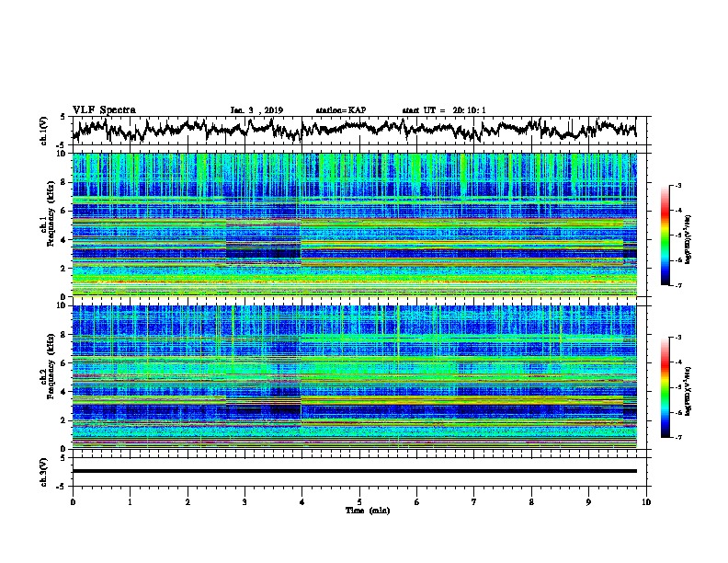Click time axis tick label "4"

point(302,502)
